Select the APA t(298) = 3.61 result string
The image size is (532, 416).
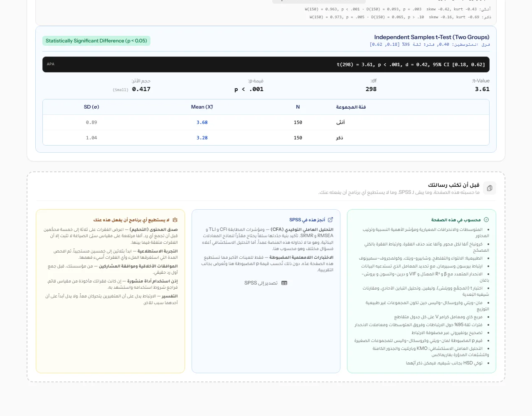[411, 64]
